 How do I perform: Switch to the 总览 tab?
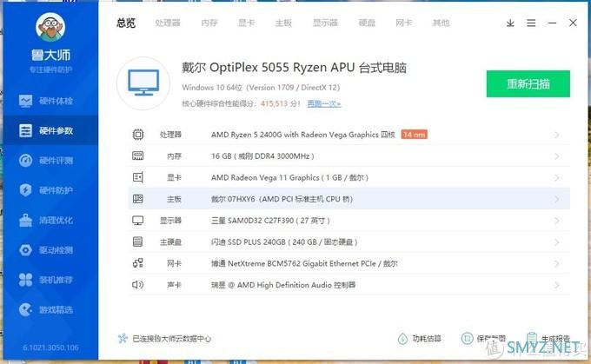(x=126, y=23)
